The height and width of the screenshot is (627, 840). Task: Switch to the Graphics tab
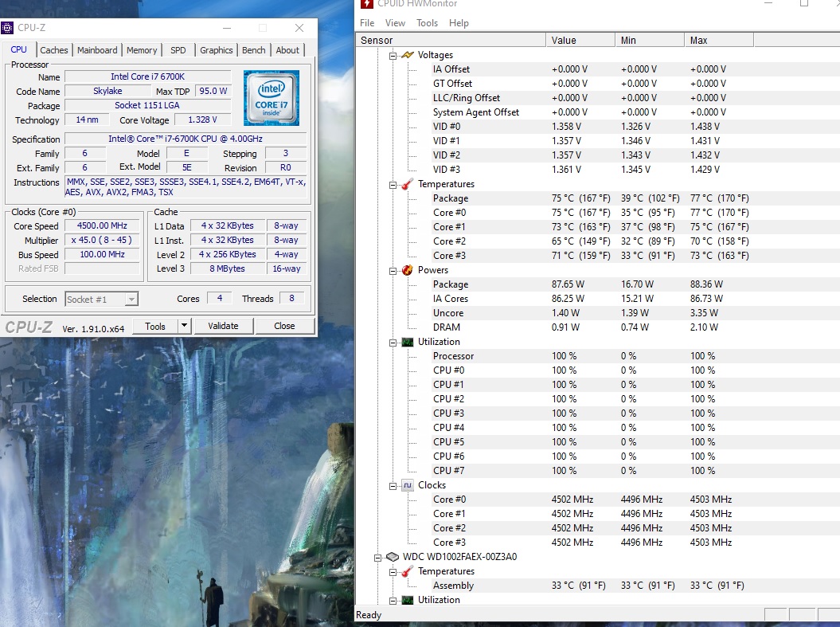(217, 50)
